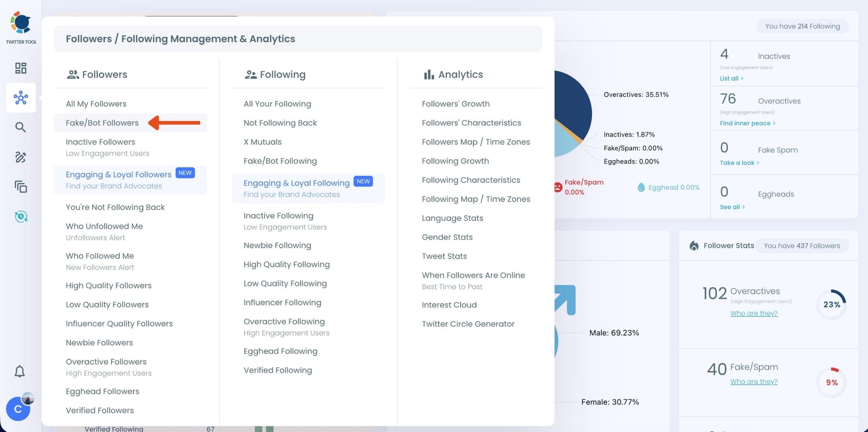Click the network management sidebar icon
The width and height of the screenshot is (868, 432).
21,98
